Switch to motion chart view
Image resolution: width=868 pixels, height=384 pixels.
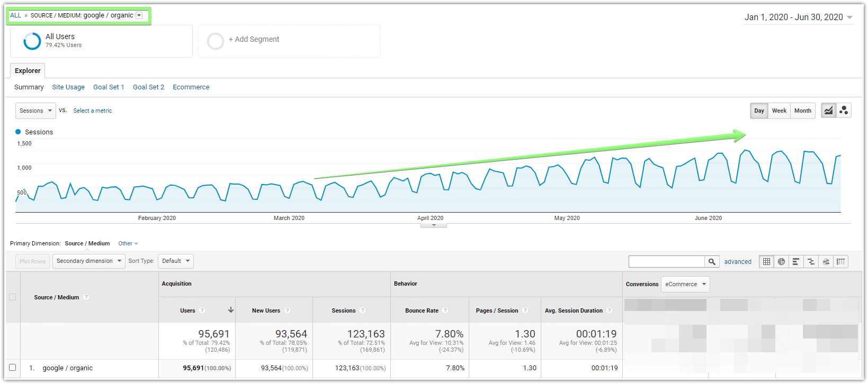click(844, 111)
